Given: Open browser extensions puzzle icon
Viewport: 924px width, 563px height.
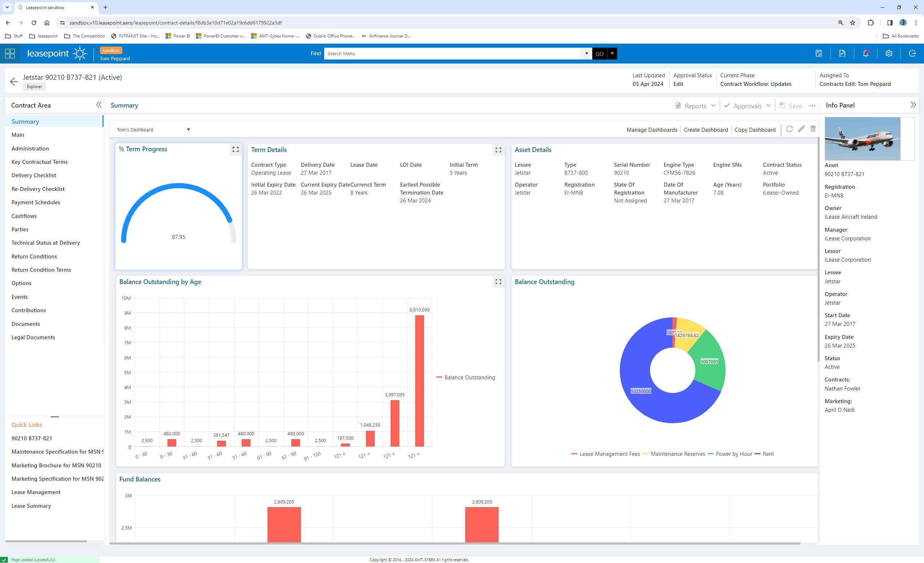Looking at the screenshot, I should (x=871, y=23).
